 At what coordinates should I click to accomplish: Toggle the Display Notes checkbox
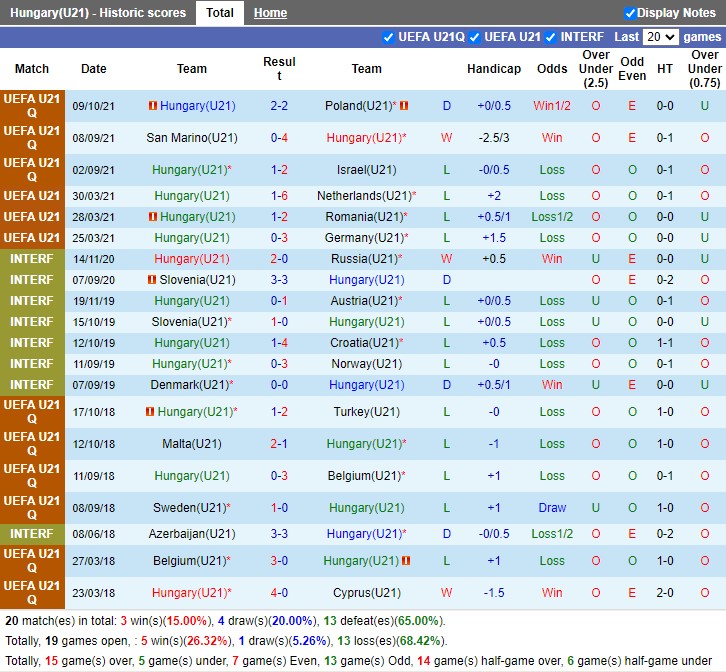[630, 13]
